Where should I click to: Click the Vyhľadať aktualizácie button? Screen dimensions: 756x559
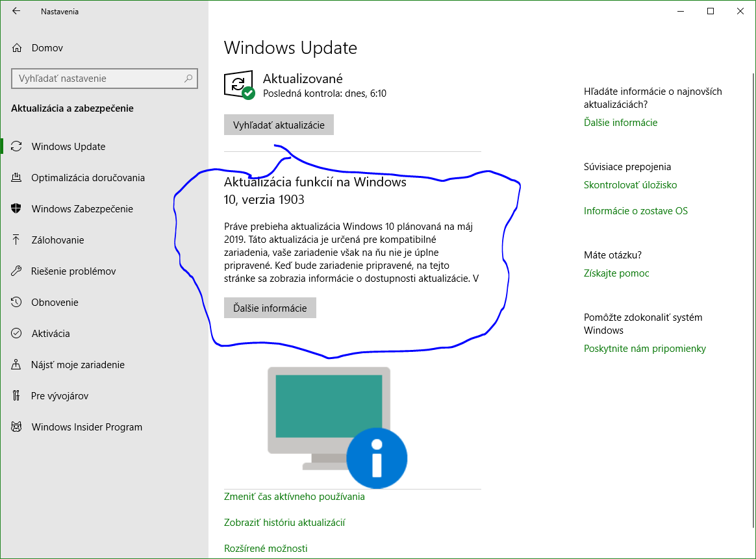pyautogui.click(x=279, y=125)
